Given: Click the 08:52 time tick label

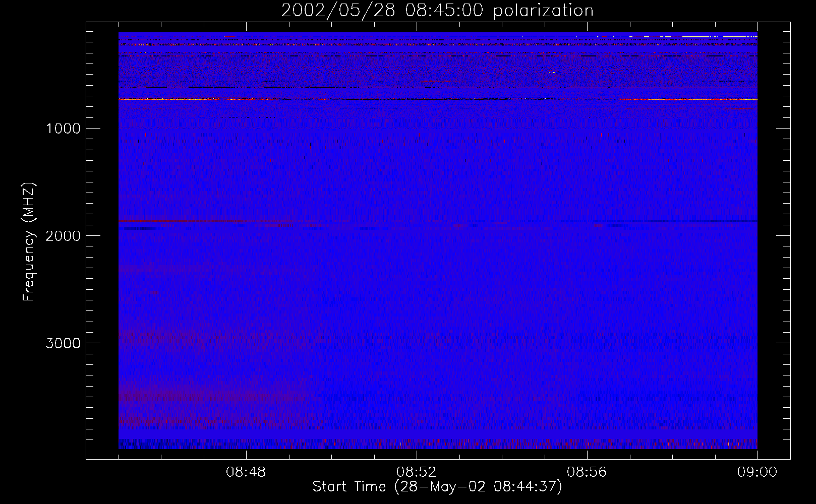Looking at the screenshot, I should click(x=416, y=472).
